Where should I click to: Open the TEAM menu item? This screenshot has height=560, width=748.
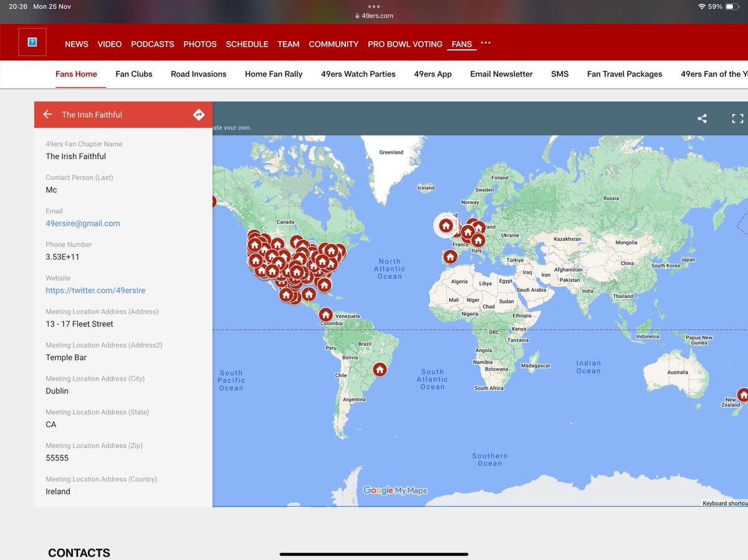click(x=289, y=44)
